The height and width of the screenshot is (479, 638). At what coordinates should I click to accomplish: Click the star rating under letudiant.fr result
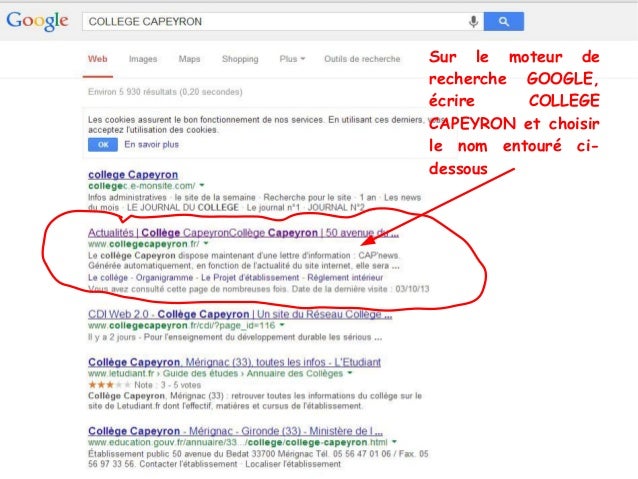(x=109, y=385)
